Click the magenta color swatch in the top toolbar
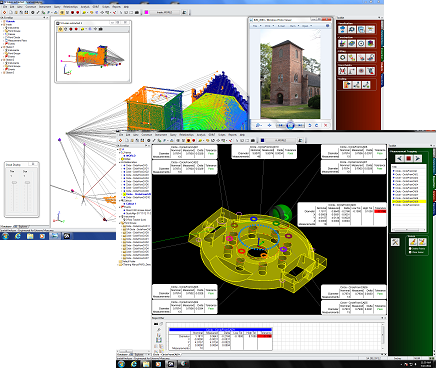The width and height of the screenshot is (439, 370). coord(146,12)
